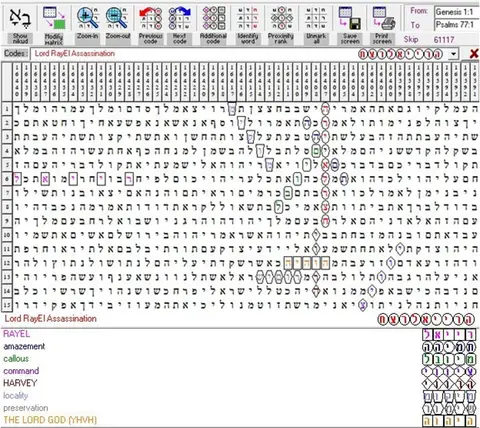This screenshot has height=428, width=480.
Task: Select the locality term in list
Action: (x=16, y=396)
